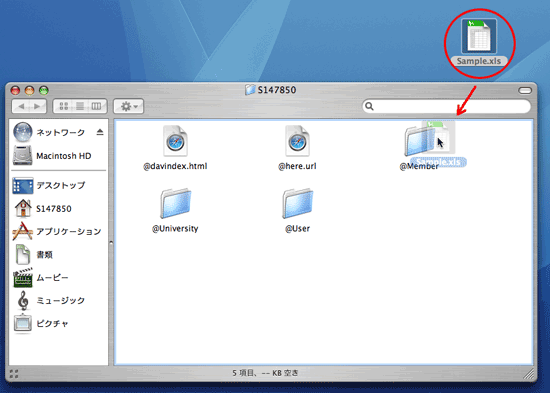550x393 pixels.
Task: Select the @davindex.html file icon
Action: (175, 141)
